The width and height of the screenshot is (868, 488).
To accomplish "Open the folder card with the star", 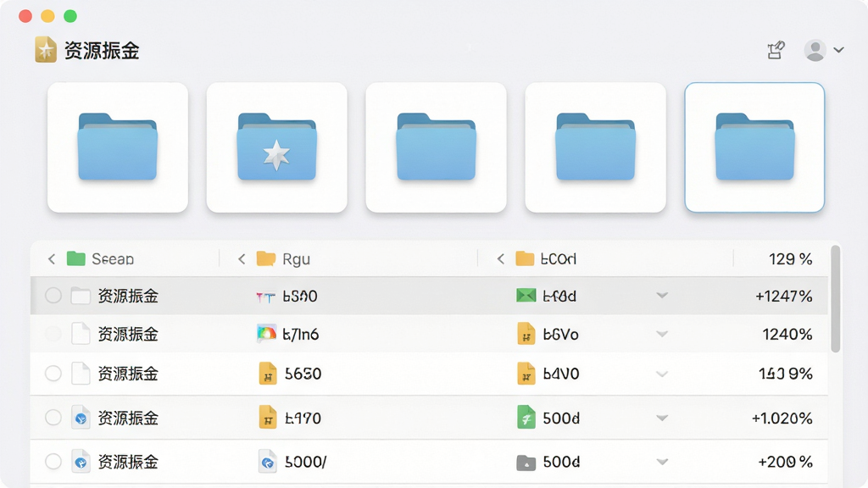I will click(x=277, y=147).
